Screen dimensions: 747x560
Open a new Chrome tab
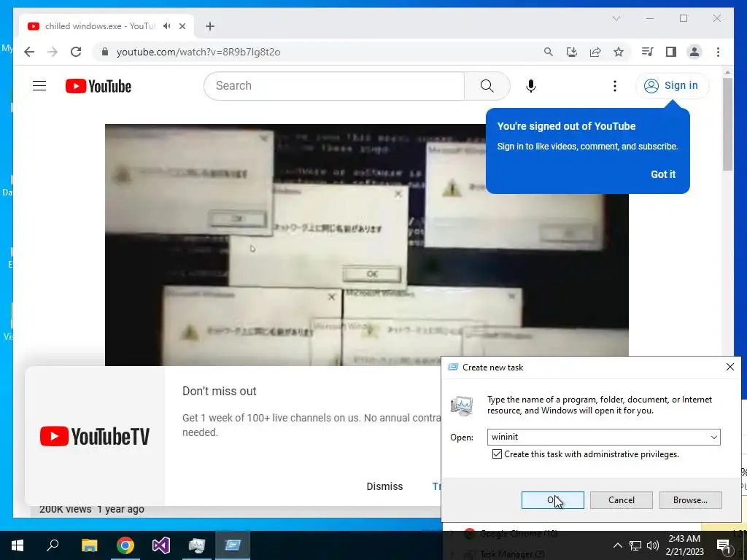[210, 26]
